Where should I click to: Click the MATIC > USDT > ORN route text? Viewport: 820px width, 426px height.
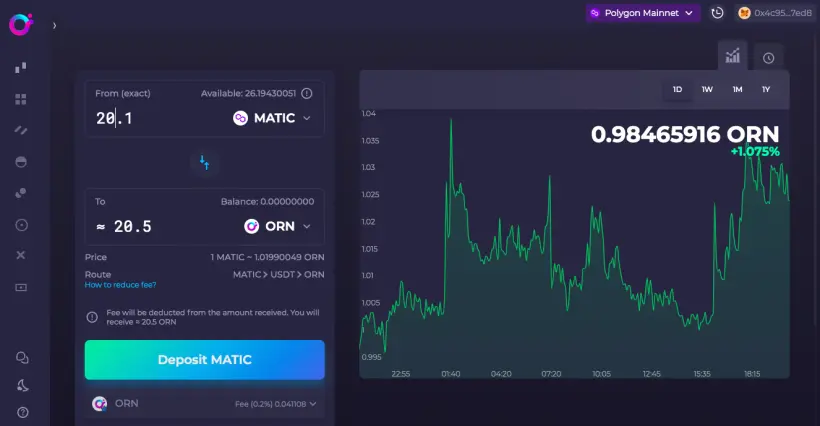coord(278,274)
